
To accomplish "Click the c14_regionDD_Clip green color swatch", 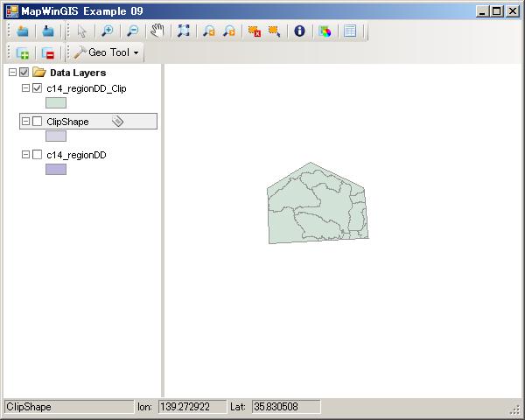I will (56, 102).
